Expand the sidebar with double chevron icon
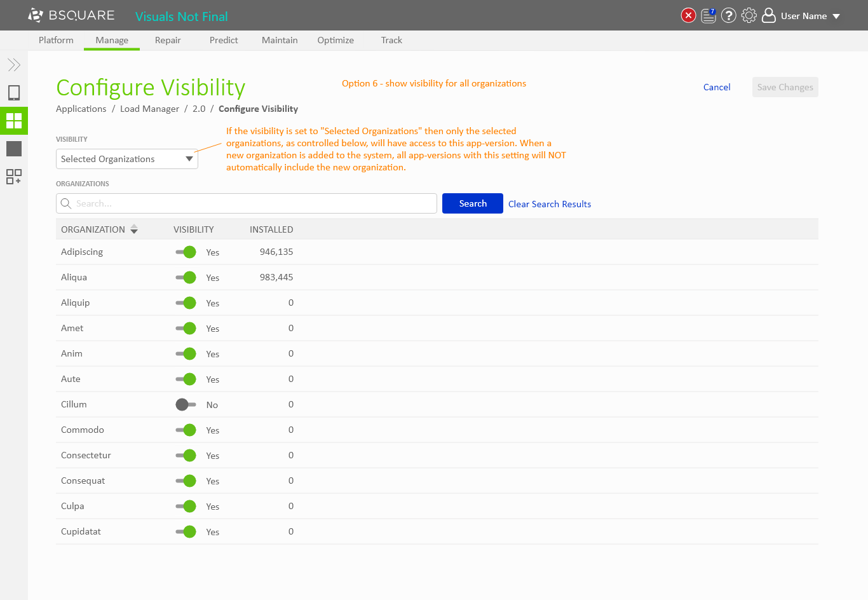This screenshot has height=600, width=868. pos(14,65)
